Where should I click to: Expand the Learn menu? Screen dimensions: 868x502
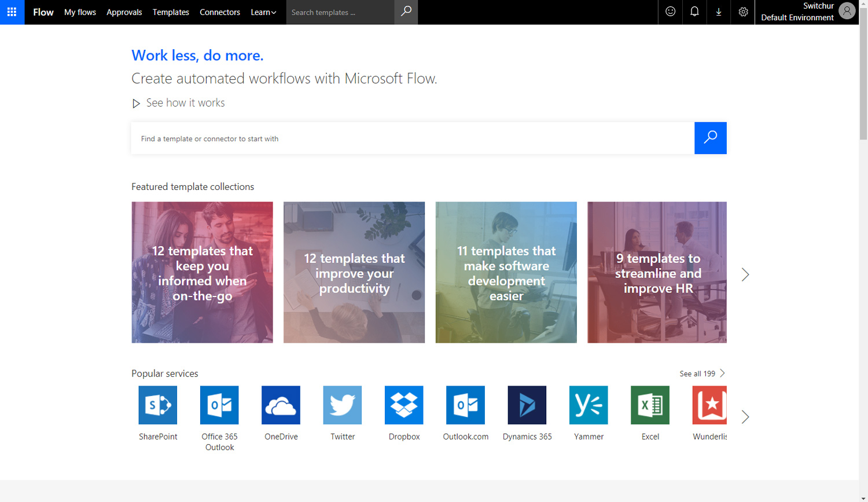coord(263,12)
